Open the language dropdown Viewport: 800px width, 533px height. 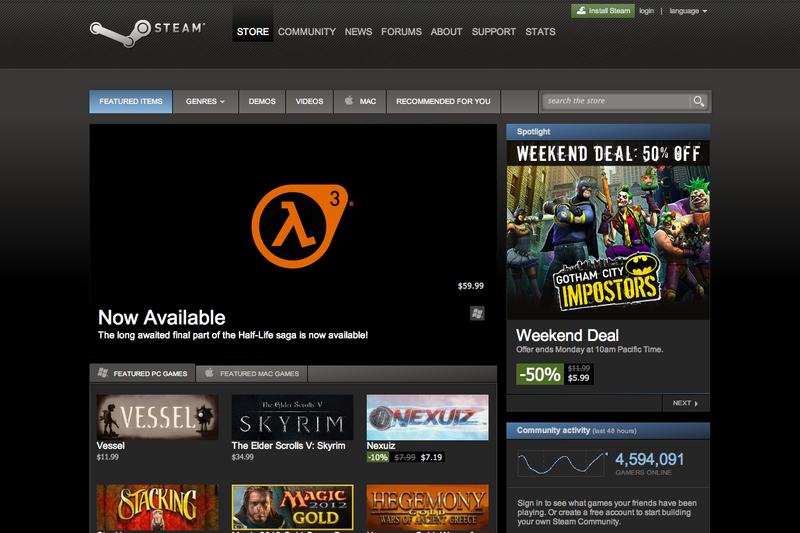pyautogui.click(x=688, y=11)
